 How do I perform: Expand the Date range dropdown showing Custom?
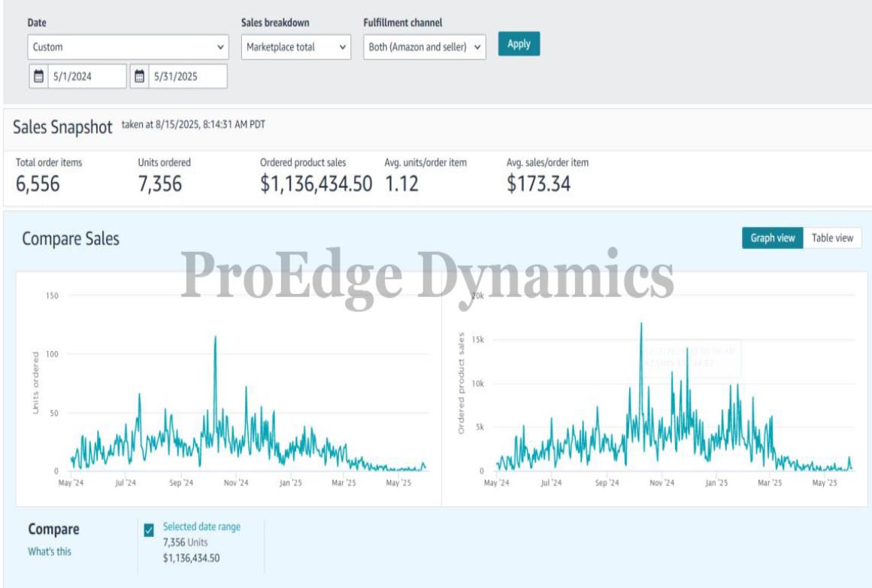point(129,47)
